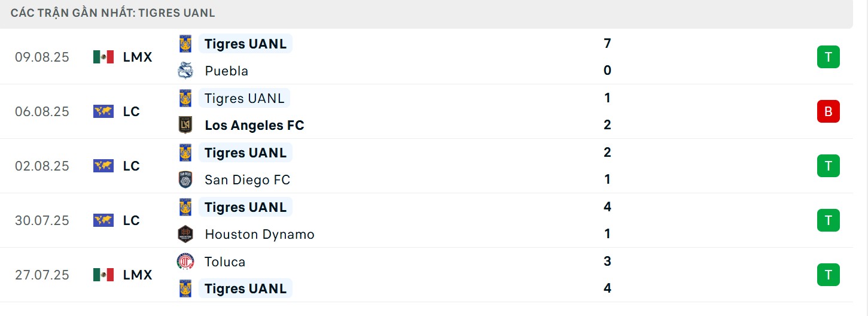Open the Toluca team link
This screenshot has width=868, height=316.
[225, 262]
